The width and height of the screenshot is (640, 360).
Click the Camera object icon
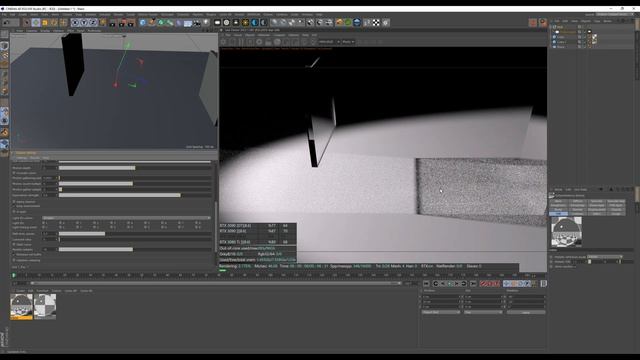(197, 23)
